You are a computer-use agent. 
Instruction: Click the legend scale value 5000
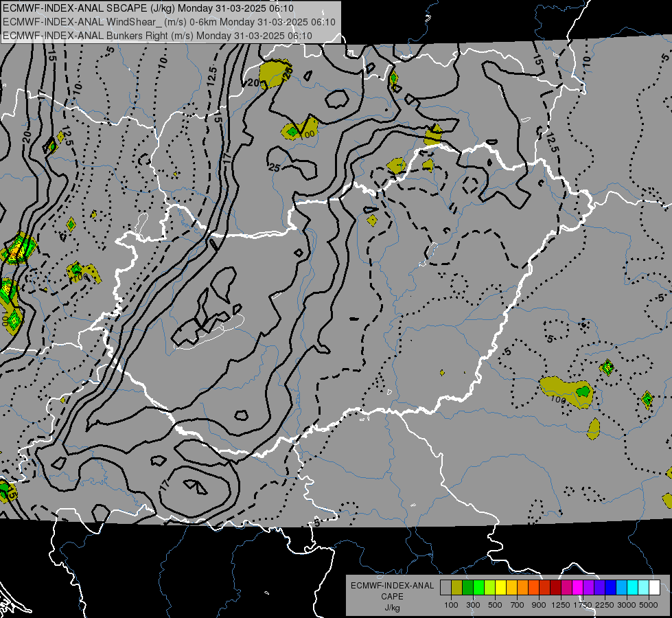[x=649, y=605]
